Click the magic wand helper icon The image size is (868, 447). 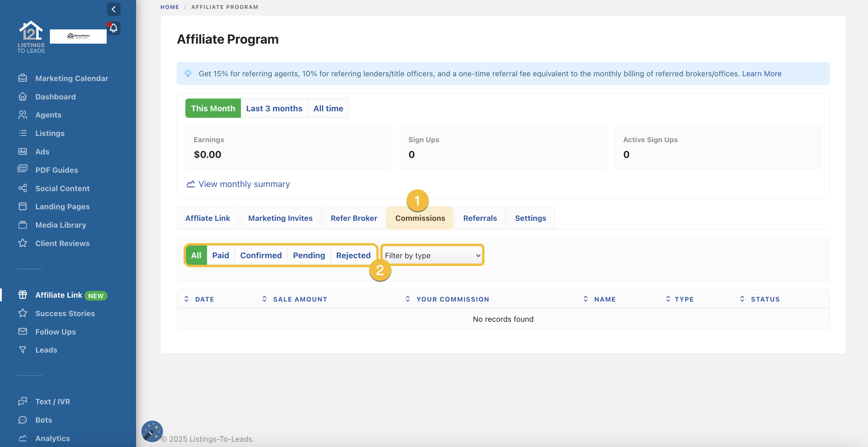(x=152, y=431)
